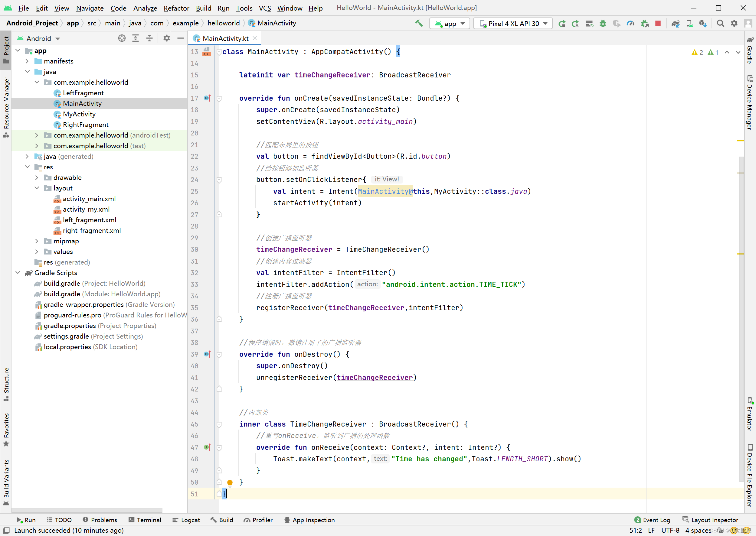Select the Pixel 4 XL API 30 device
The height and width of the screenshot is (536, 756).
click(x=511, y=23)
